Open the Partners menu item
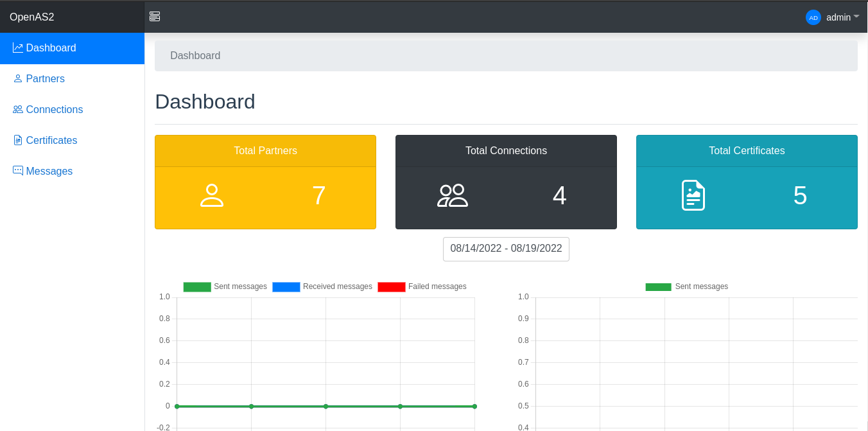Screen dimensions: 868x431 click(x=45, y=78)
